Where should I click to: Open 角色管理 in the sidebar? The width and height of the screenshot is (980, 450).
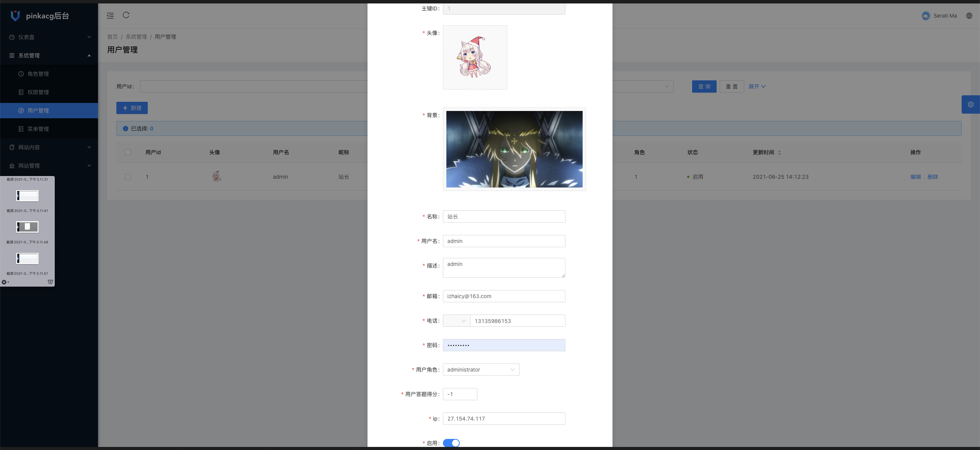pyautogui.click(x=38, y=74)
